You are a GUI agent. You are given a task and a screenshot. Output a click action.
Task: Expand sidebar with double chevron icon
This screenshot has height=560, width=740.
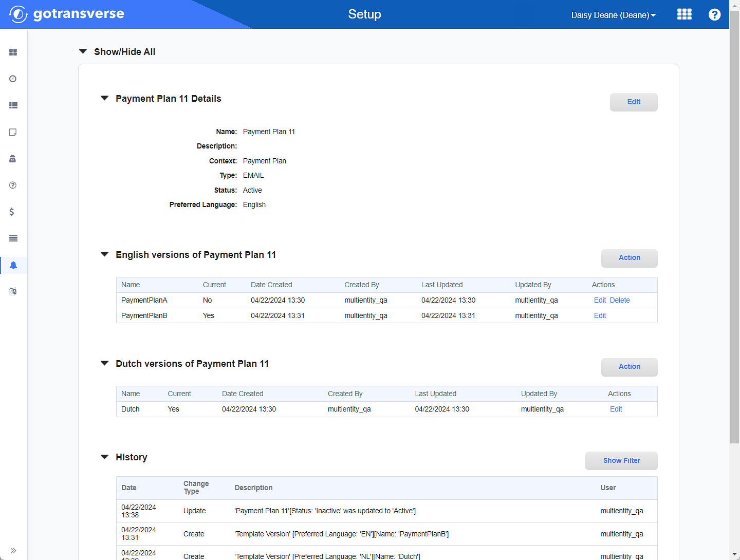click(13, 550)
